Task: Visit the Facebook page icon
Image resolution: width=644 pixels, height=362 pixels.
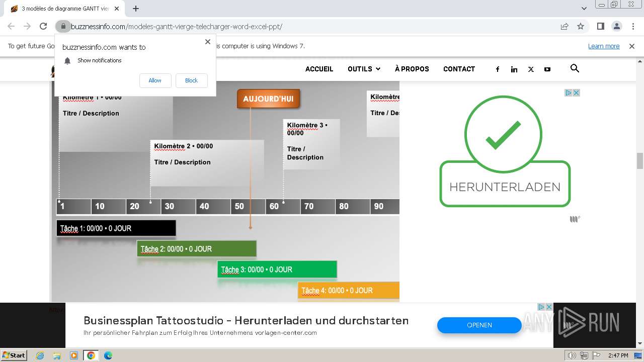Action: click(498, 69)
